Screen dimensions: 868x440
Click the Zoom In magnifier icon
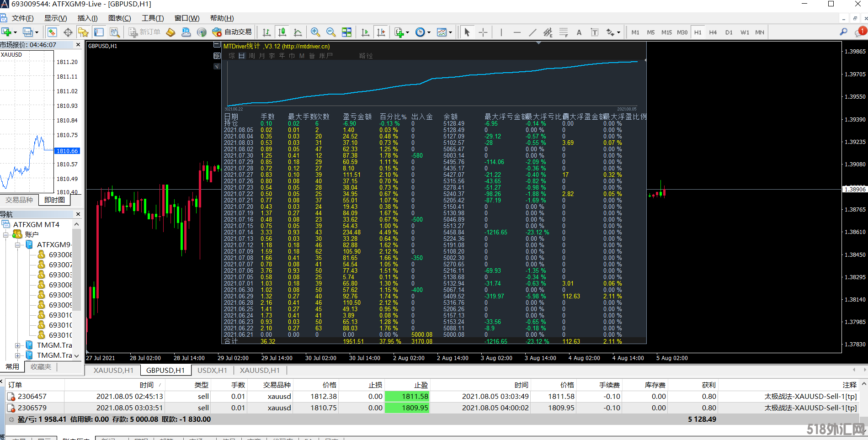(315, 32)
